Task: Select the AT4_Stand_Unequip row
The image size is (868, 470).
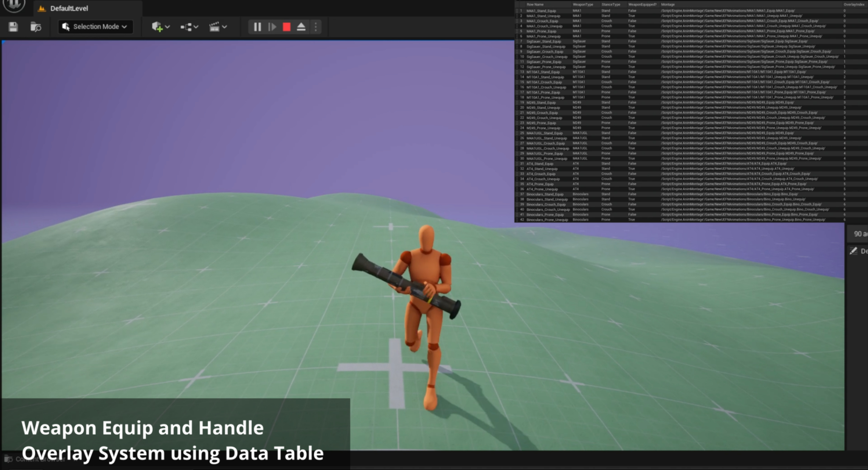Action: [x=691, y=169]
